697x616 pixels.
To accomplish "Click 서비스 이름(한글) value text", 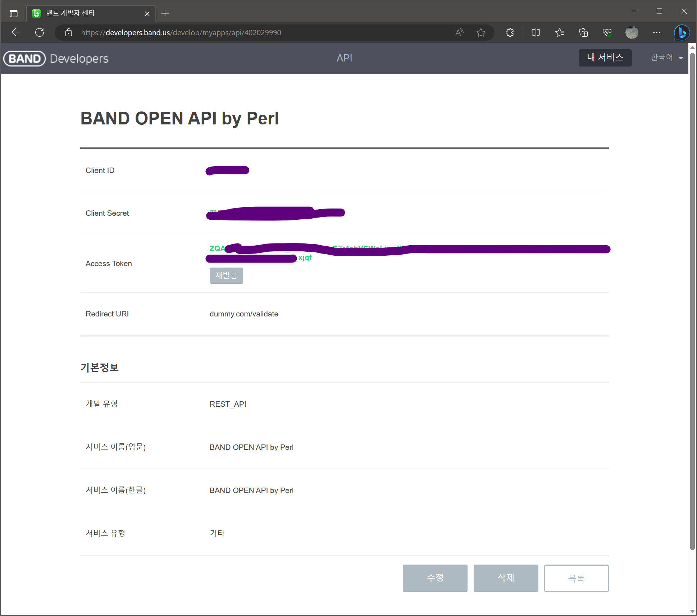I will pyautogui.click(x=251, y=490).
